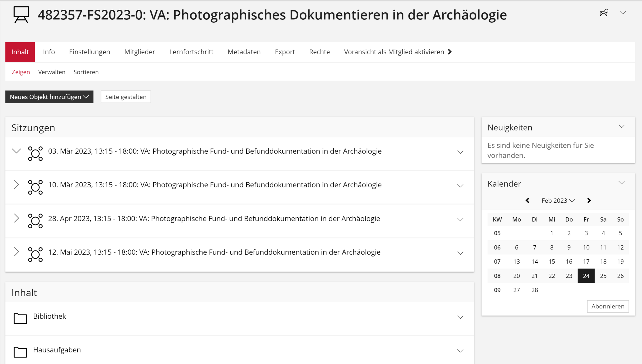642x364 pixels.
Task: Switch to the Mitglieder tab
Action: (x=139, y=52)
